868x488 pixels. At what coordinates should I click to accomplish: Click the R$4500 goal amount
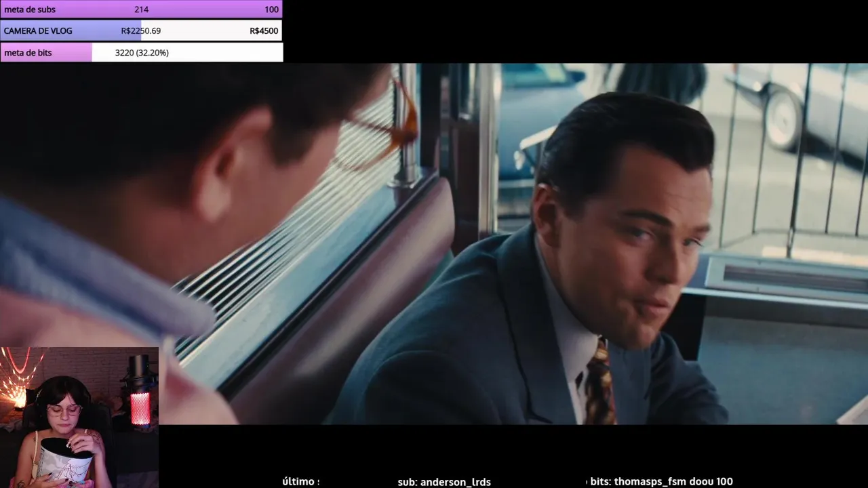[264, 31]
